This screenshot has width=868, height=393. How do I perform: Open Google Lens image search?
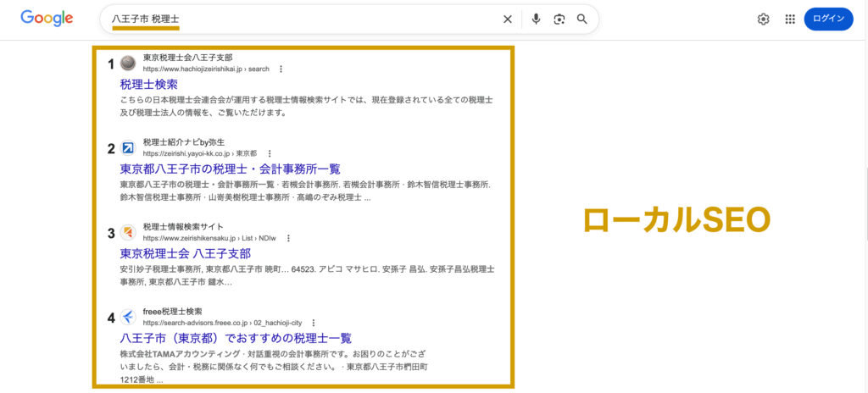point(559,19)
